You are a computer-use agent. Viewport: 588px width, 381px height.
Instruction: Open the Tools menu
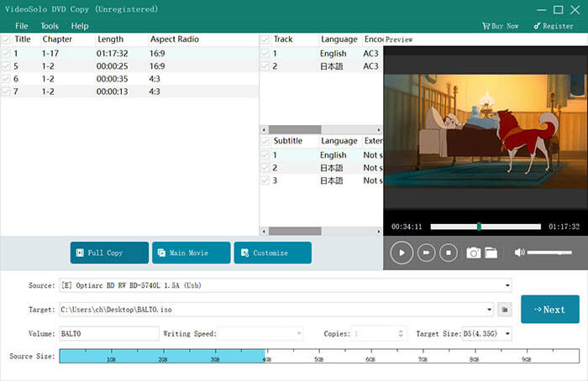coord(50,26)
